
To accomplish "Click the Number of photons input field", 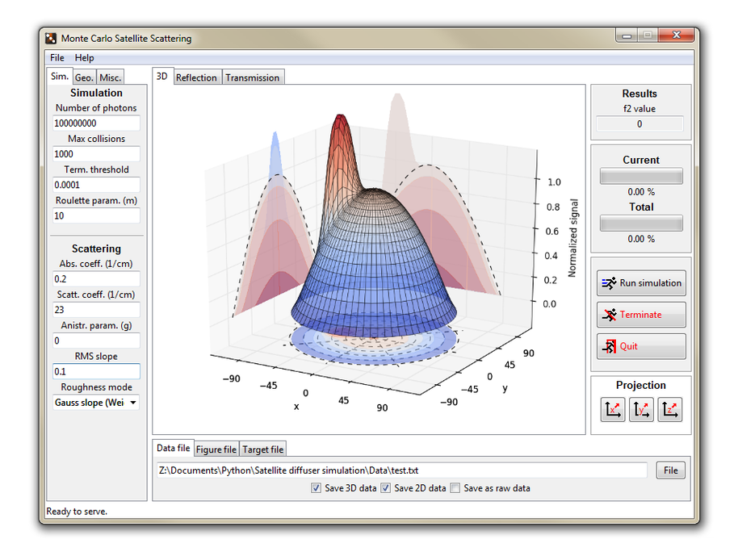I will point(95,123).
